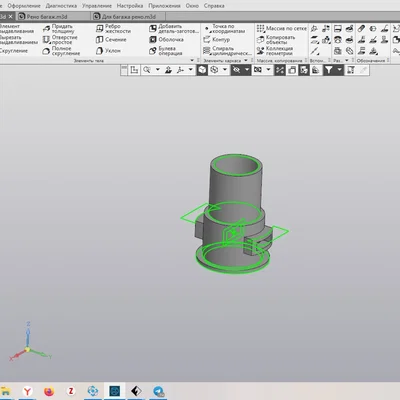
Task: Toggle shaded cube display mode
Action: [x=202, y=70]
